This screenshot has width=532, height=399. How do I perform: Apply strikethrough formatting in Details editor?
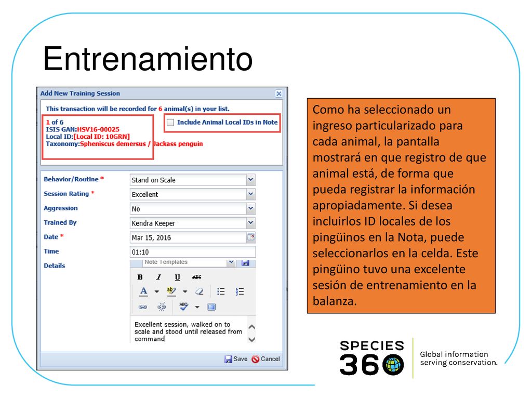(197, 277)
